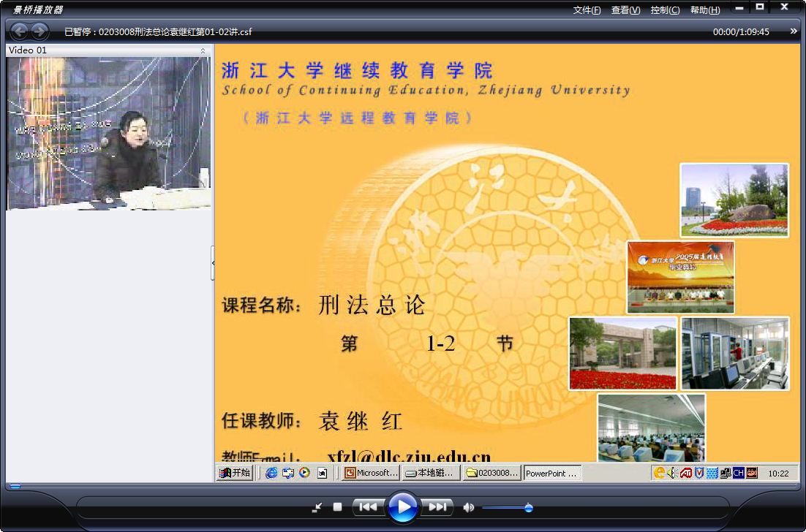Minimize the 景桥播放器 window
806x532 pixels.
739,8
